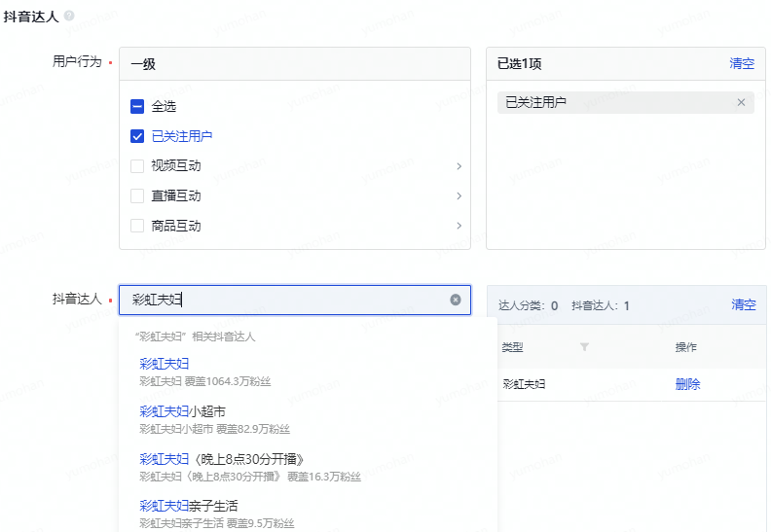The width and height of the screenshot is (771, 532).
Task: Toggle the 全选 checkbox
Action: (137, 106)
